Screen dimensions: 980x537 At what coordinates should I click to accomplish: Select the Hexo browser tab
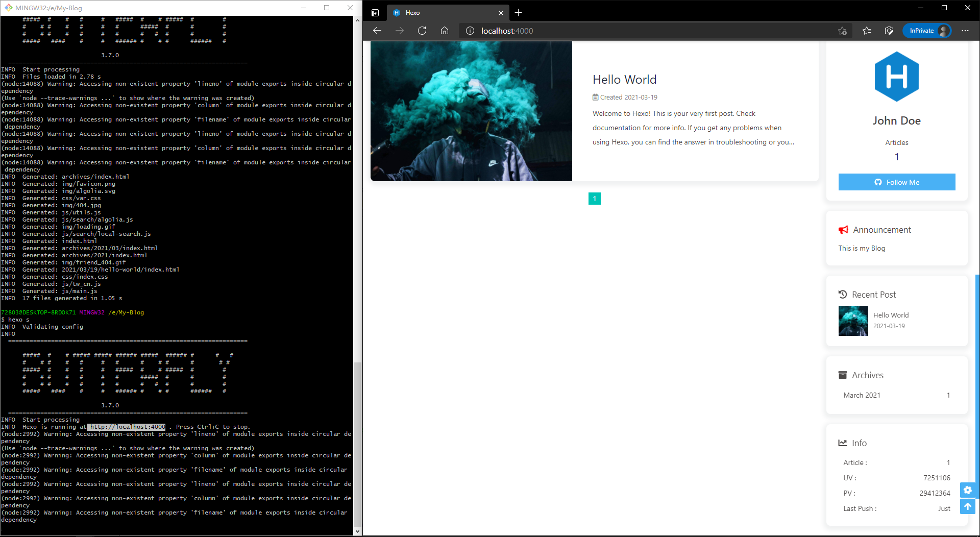coord(448,13)
